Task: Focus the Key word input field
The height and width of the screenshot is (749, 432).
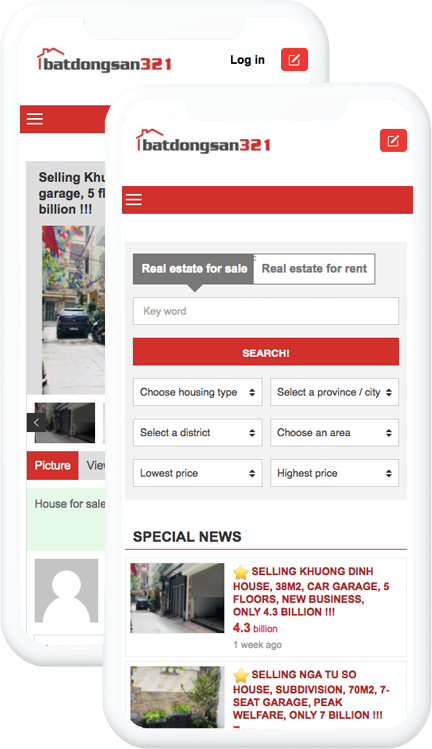Action: coord(266,311)
